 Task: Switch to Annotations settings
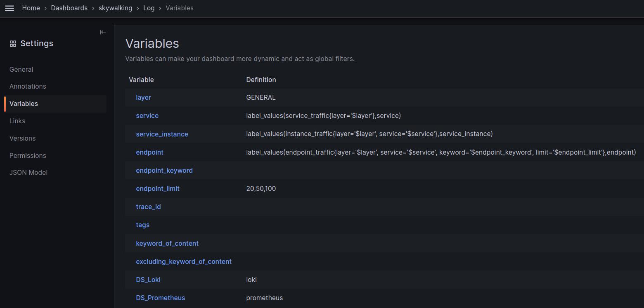click(x=28, y=86)
